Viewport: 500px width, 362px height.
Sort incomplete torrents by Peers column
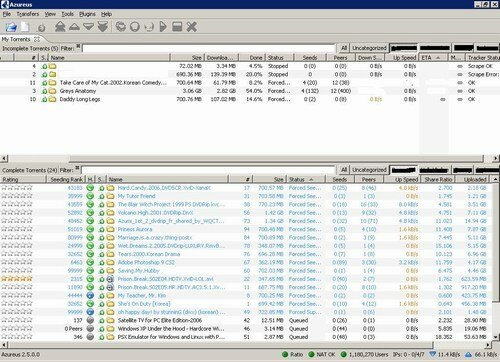[340, 58]
